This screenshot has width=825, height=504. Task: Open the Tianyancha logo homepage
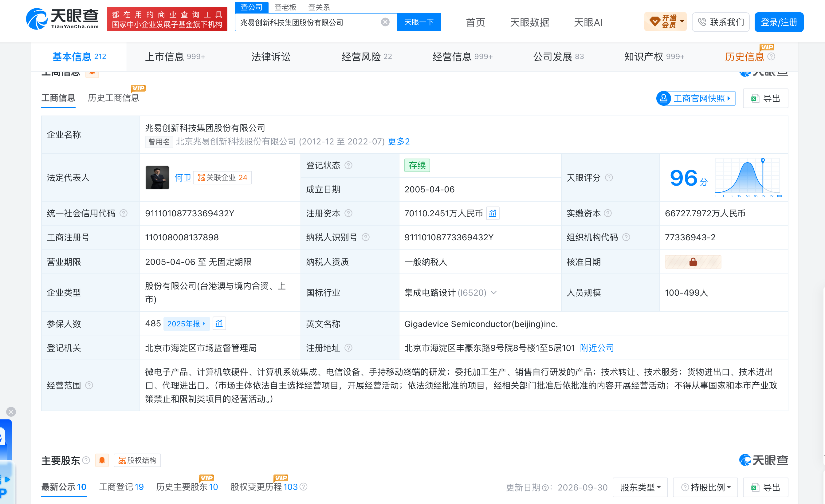pos(63,19)
